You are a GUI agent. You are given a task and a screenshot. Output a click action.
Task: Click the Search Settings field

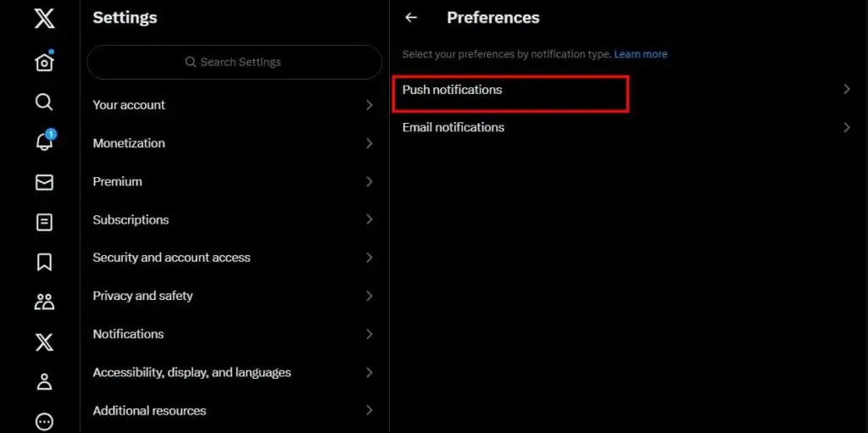[235, 62]
